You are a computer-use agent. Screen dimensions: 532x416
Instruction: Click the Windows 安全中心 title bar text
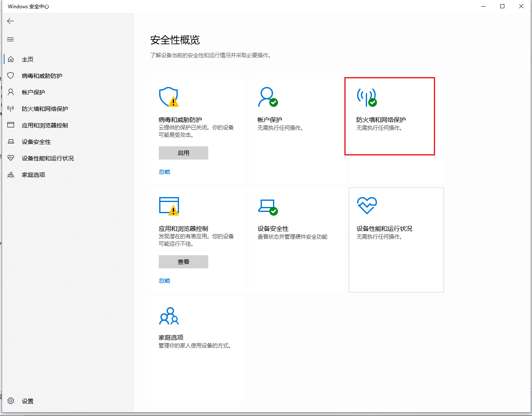(x=28, y=7)
